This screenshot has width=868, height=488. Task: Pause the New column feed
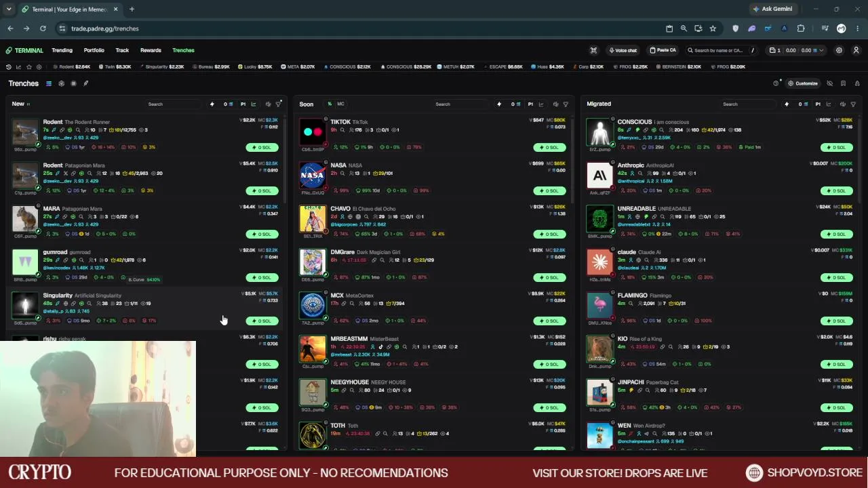28,104
